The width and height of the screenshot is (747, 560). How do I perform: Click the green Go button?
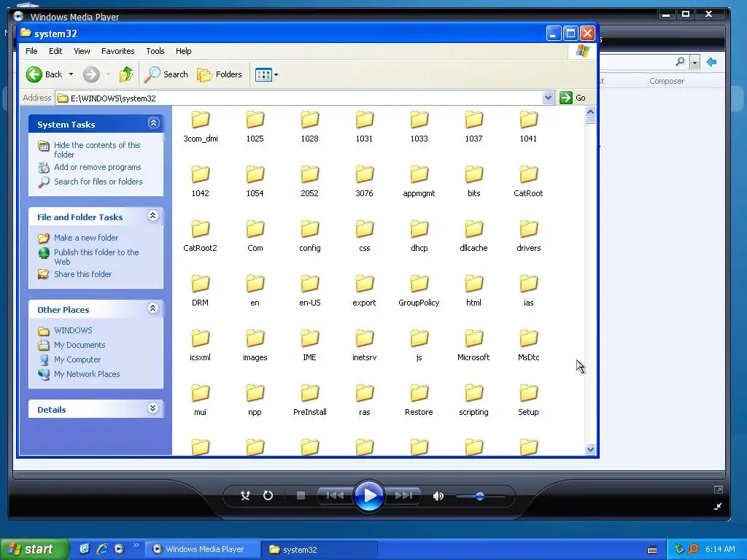pyautogui.click(x=573, y=98)
